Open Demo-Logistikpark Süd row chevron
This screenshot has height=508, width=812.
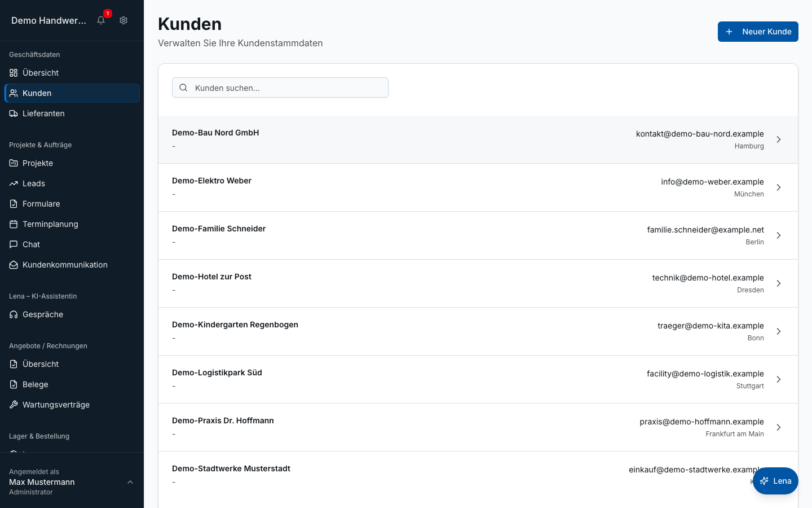[x=778, y=379]
